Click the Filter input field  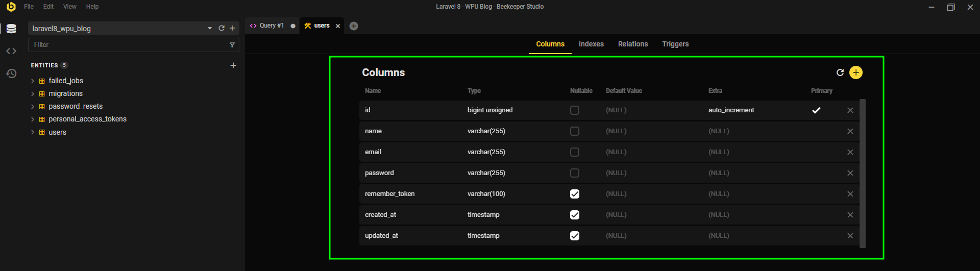[128, 45]
